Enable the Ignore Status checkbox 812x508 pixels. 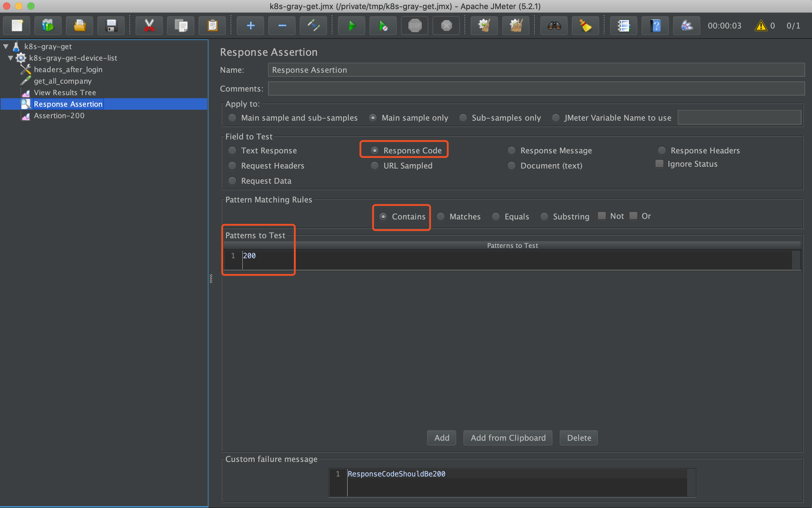[x=660, y=164]
